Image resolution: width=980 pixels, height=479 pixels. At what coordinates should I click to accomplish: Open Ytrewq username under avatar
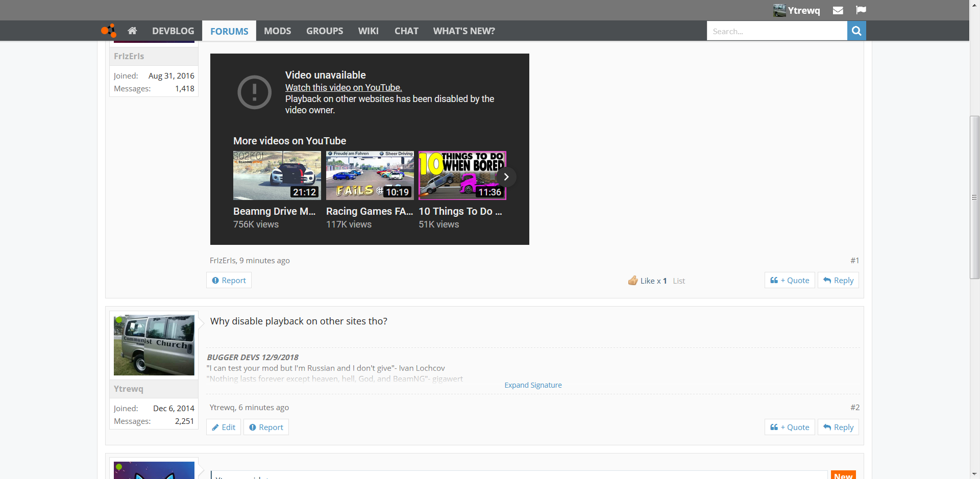pos(129,389)
